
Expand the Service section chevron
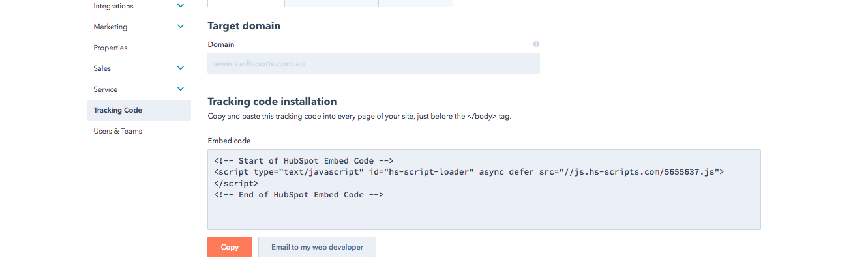click(x=181, y=89)
